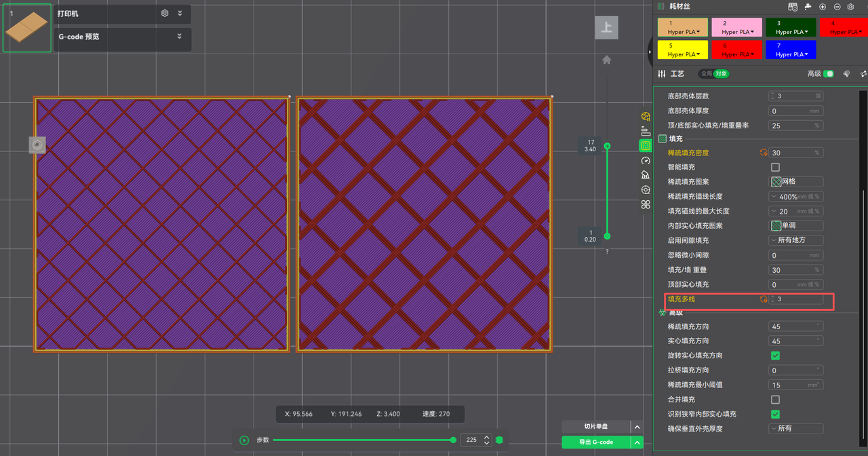Expand the G-code 预览 panel chevron

click(x=180, y=37)
